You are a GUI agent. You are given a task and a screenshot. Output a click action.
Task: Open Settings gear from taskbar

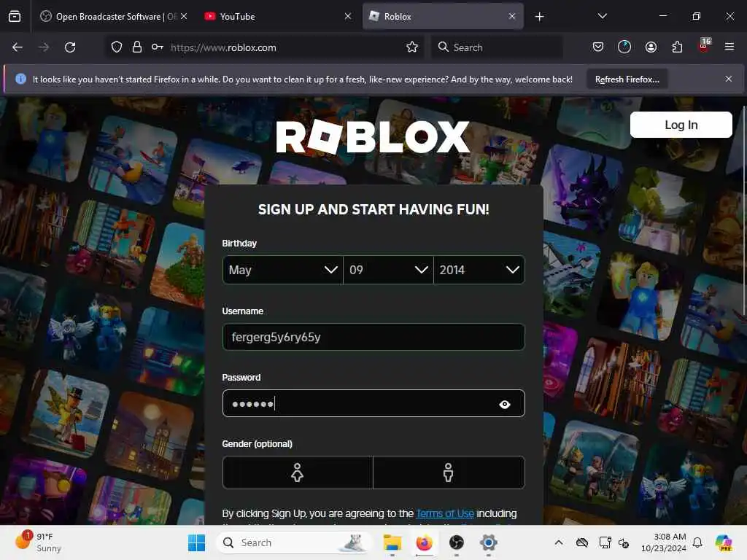click(x=488, y=542)
